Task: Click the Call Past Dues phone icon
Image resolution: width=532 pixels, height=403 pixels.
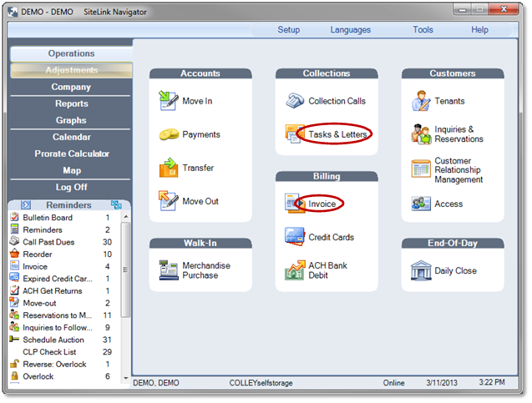Action: click(x=14, y=241)
